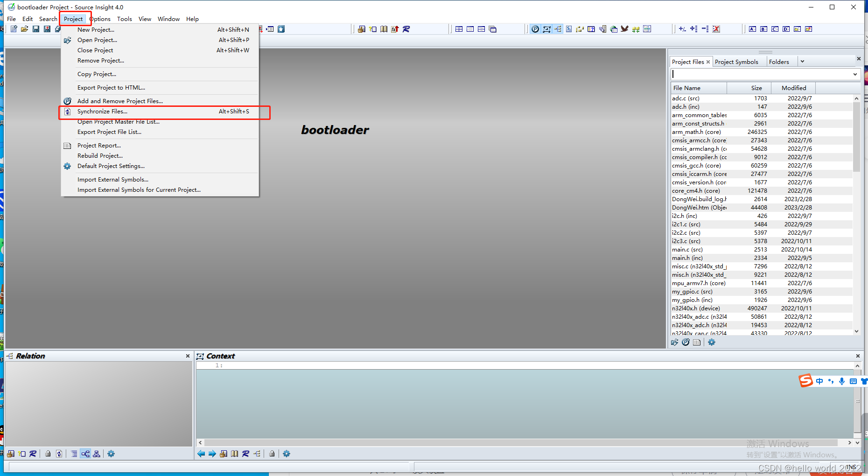Click Jump To Definition icon in top toolbar
The height and width of the screenshot is (476, 868).
[362, 29]
